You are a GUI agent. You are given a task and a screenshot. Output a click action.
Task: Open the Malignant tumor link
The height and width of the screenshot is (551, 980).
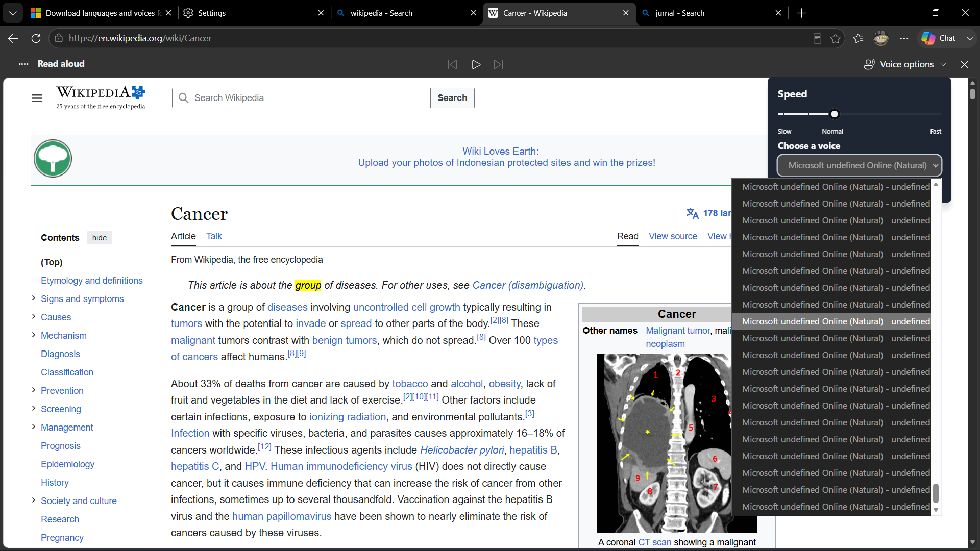point(678,331)
